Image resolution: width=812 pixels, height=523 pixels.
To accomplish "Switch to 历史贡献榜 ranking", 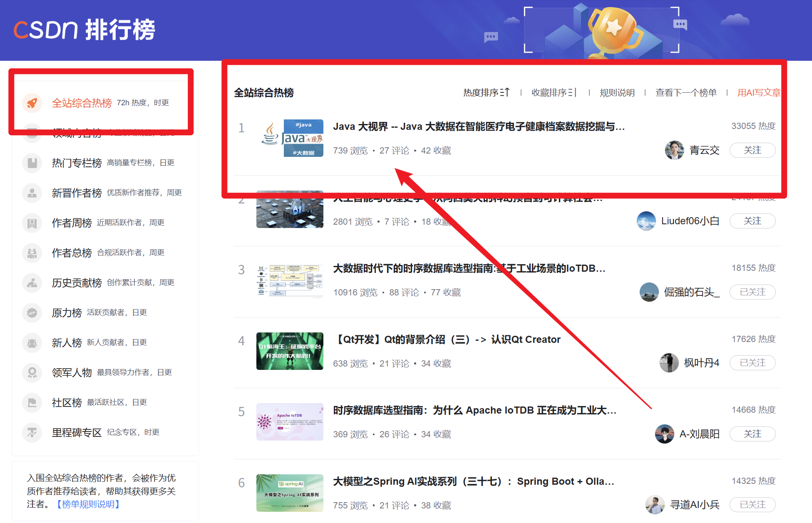I will tap(77, 283).
